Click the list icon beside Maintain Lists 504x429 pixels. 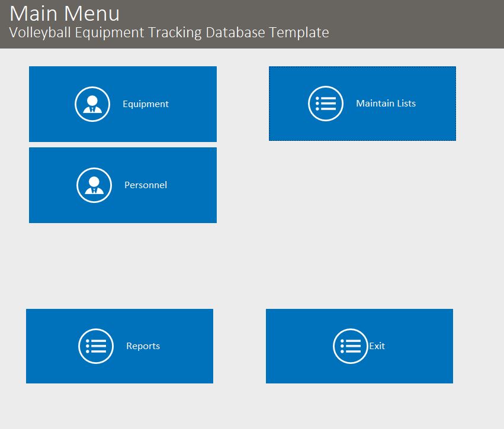point(326,104)
